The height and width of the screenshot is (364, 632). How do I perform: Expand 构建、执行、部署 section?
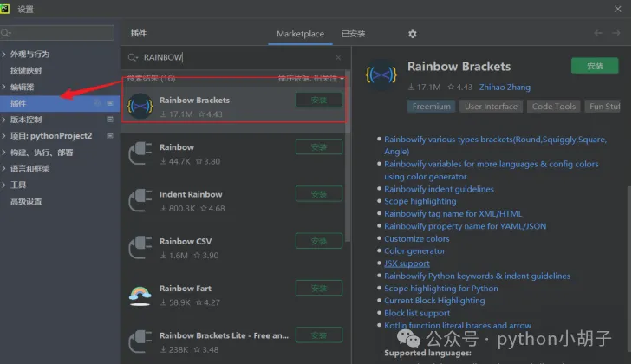(3, 153)
